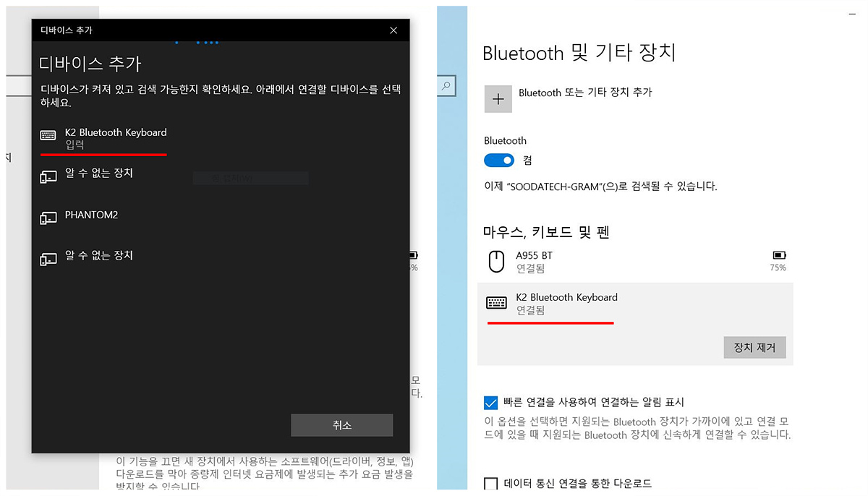The width and height of the screenshot is (868, 496).
Task: Click the '빠른 연결을 사용하여 연결하는 알림 표시' label
Action: coord(594,402)
